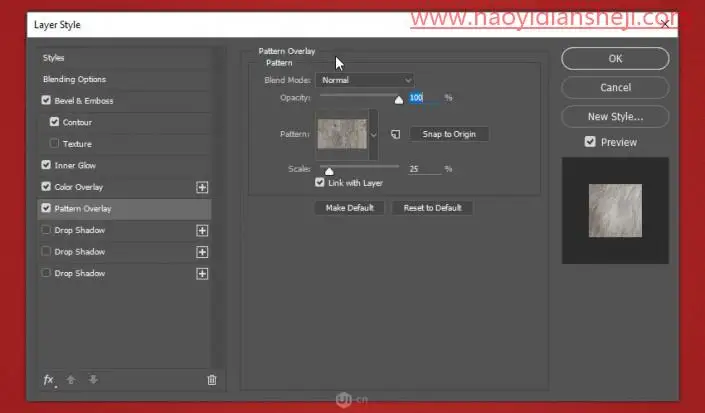Image resolution: width=705 pixels, height=413 pixels.
Task: Click the OK button
Action: click(615, 58)
